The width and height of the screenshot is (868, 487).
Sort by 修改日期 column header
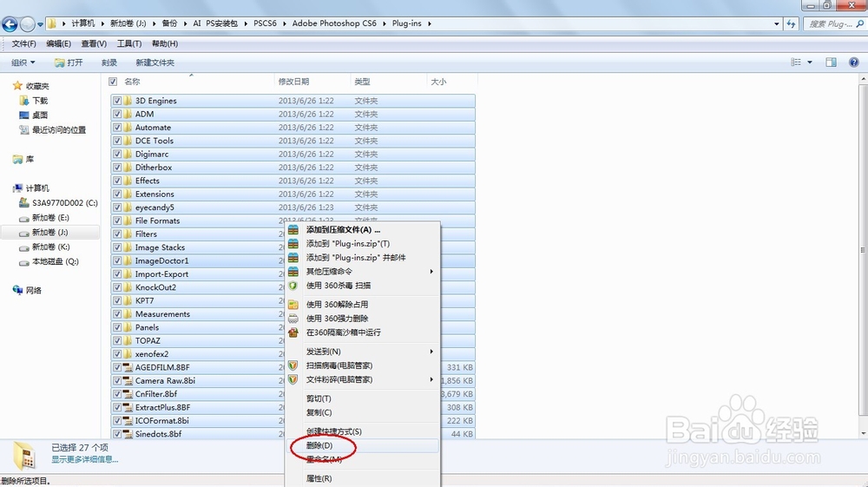pos(294,82)
